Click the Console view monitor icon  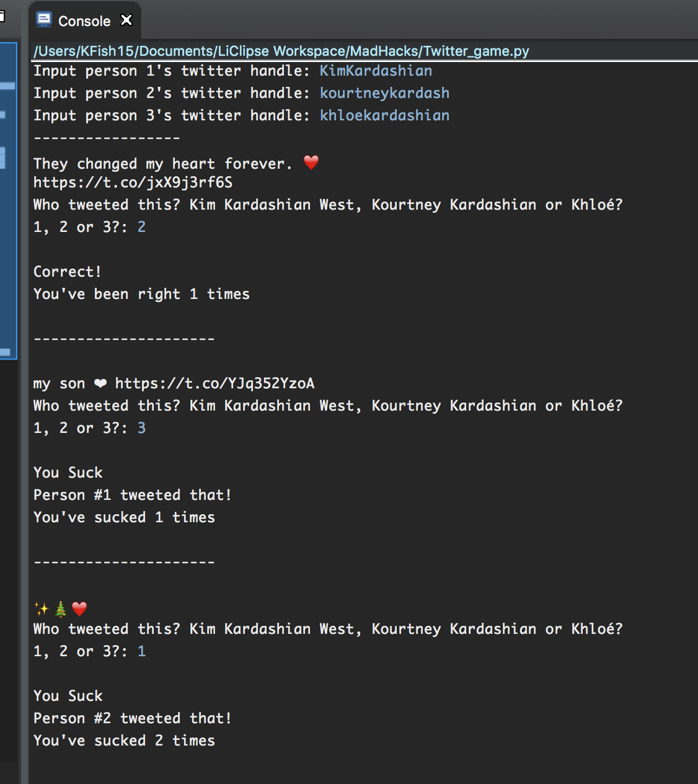pyautogui.click(x=44, y=20)
